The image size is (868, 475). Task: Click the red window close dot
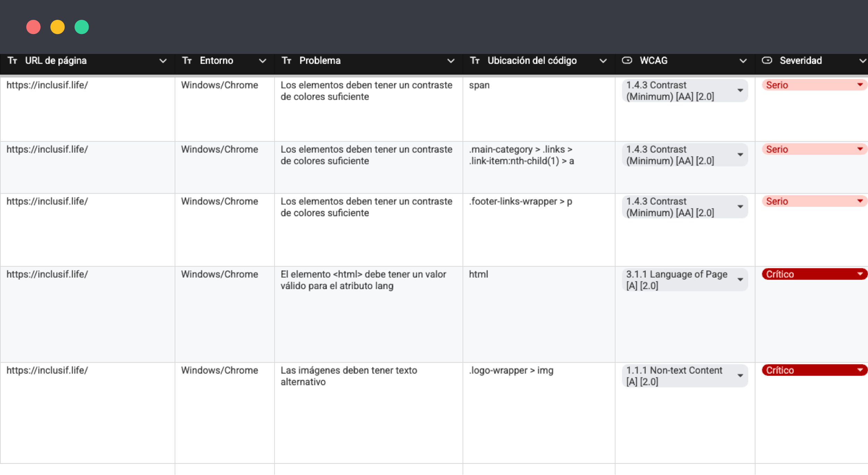[x=33, y=27]
